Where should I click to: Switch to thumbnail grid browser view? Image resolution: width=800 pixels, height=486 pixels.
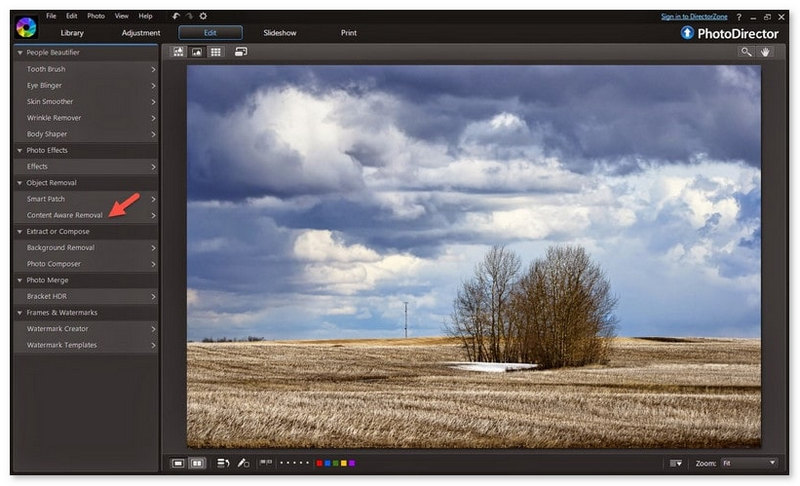216,52
